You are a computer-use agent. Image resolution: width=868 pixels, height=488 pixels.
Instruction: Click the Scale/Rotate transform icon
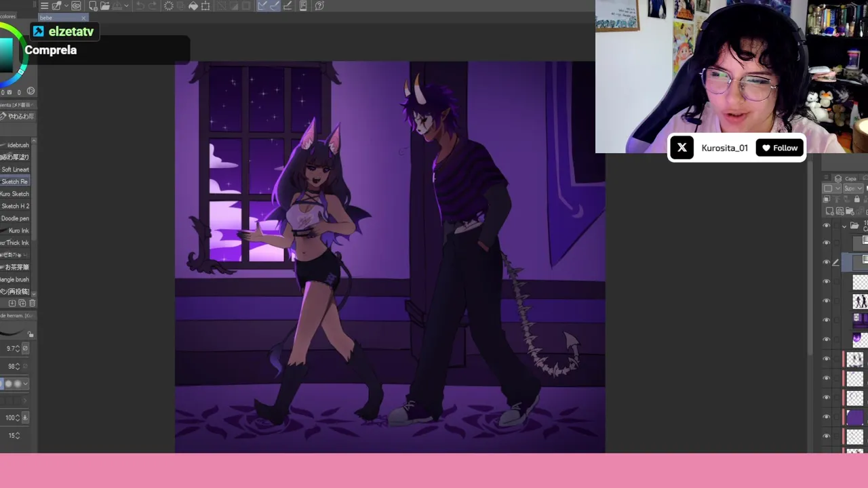point(205,5)
